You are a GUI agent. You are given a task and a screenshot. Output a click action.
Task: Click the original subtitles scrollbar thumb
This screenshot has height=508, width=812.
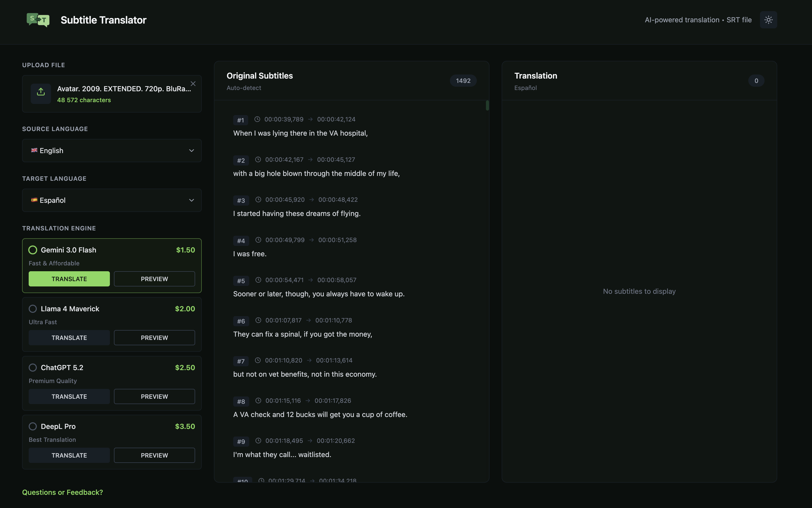pos(487,105)
